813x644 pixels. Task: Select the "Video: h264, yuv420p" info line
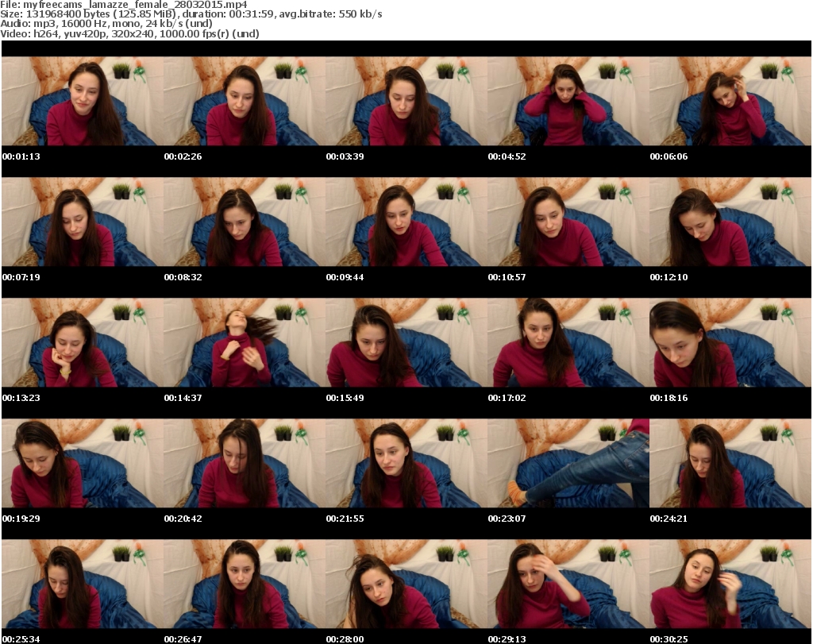[129, 33]
